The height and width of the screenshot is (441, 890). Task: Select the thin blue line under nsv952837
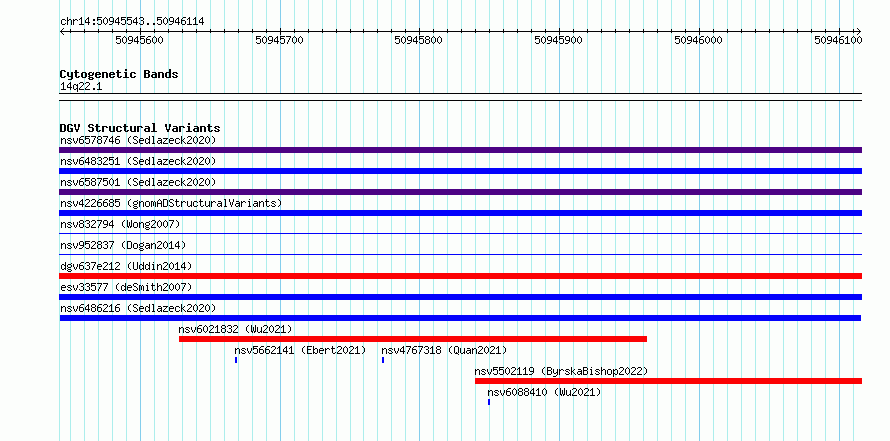460,254
